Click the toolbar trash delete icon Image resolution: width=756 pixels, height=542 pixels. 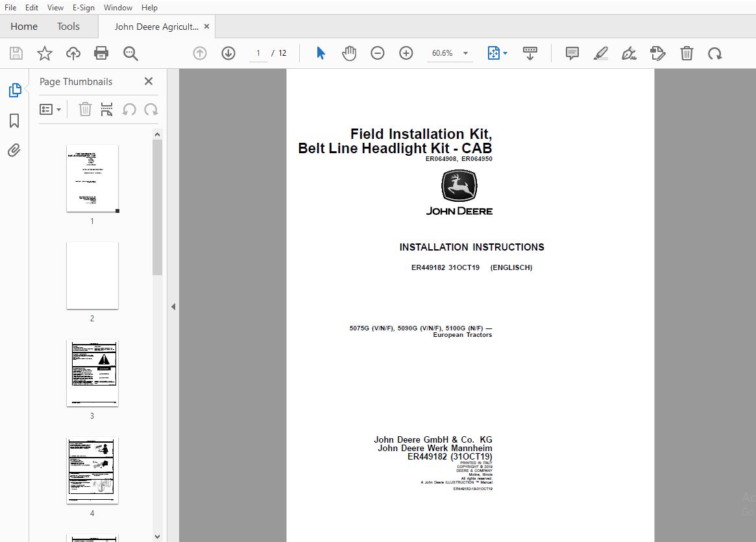tap(687, 53)
